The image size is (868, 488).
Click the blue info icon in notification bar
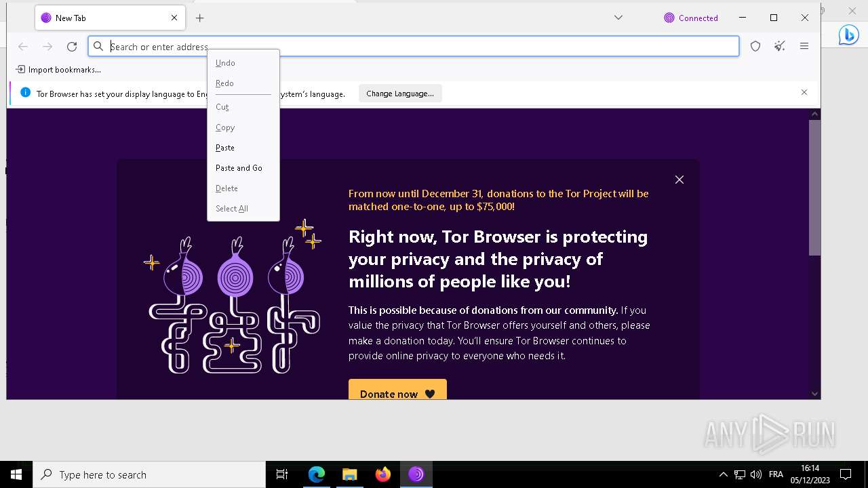25,93
